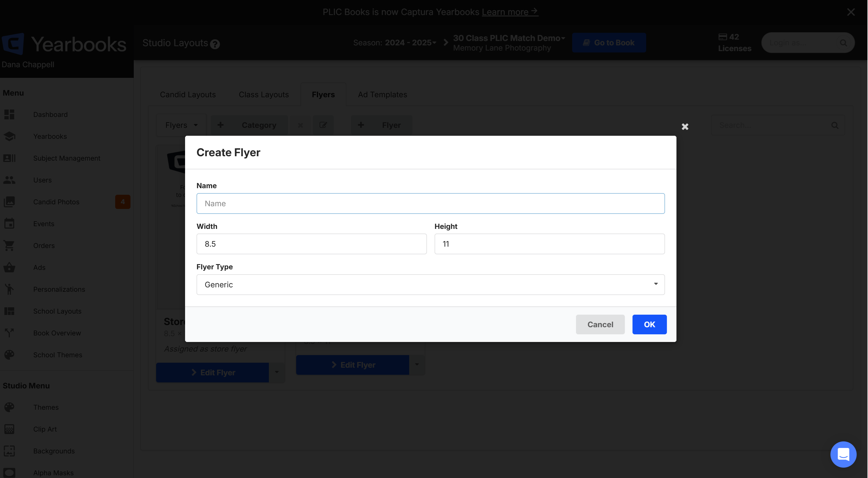
Task: Click the flyer search magnifier icon
Action: click(x=835, y=125)
